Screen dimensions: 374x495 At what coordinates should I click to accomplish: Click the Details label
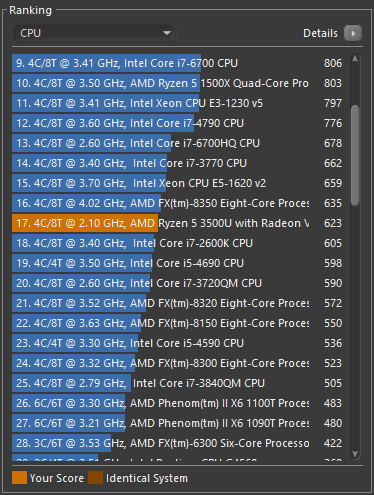tap(320, 33)
